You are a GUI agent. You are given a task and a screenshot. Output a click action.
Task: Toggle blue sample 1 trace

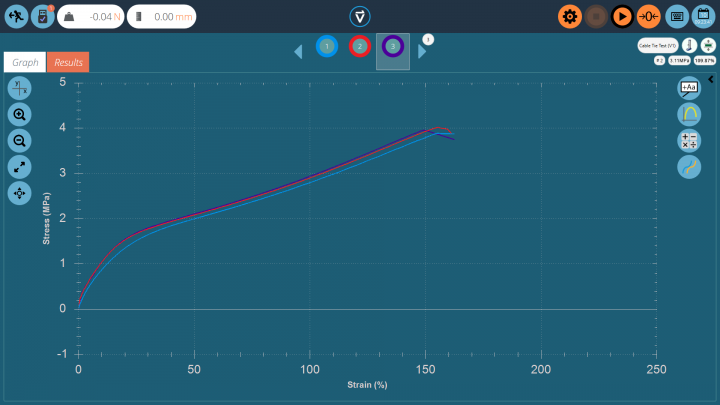point(327,46)
